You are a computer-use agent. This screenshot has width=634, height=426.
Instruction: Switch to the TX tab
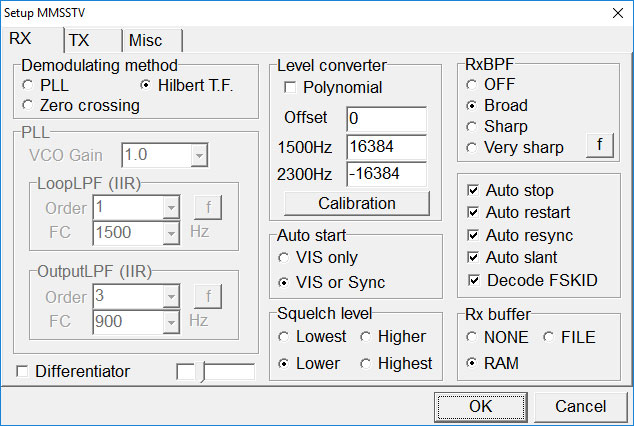93,40
